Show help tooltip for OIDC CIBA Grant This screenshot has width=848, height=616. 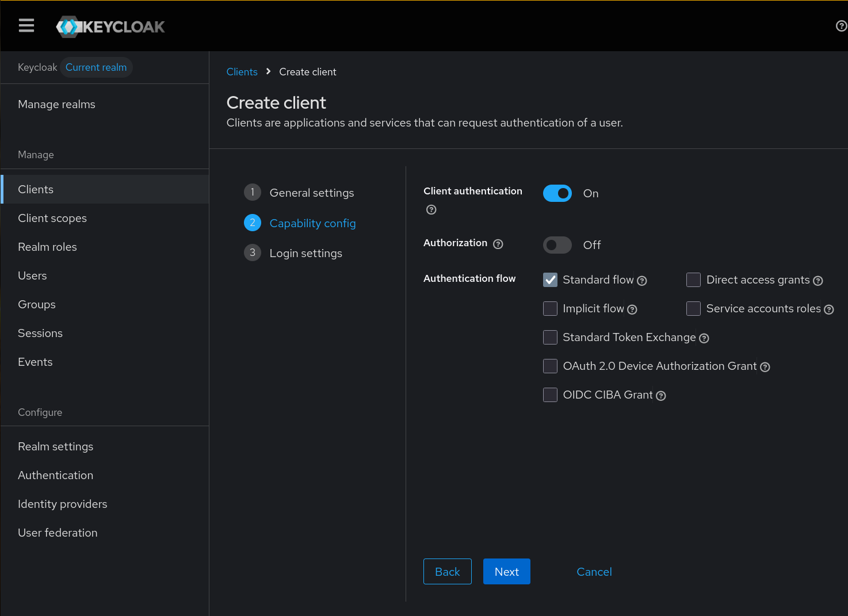pyautogui.click(x=661, y=396)
